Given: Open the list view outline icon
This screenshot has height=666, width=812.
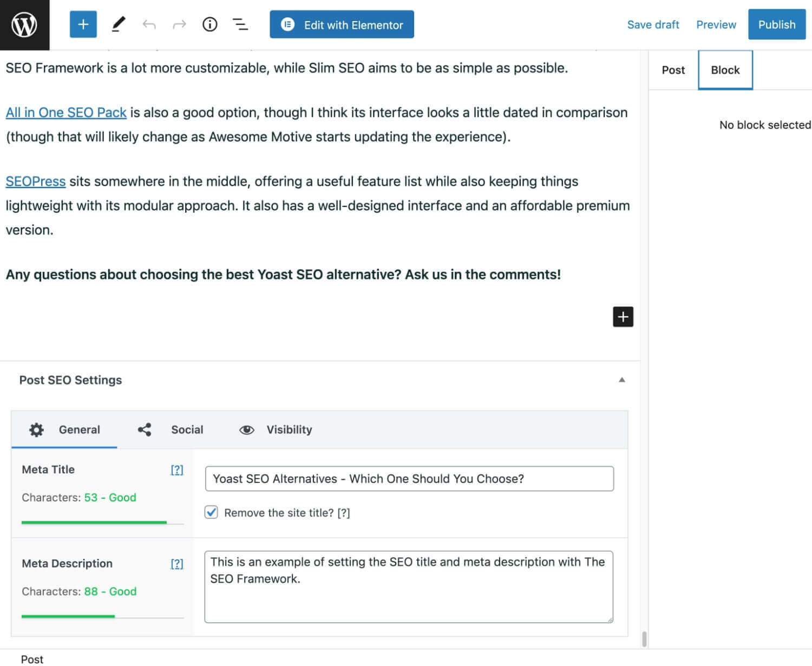Looking at the screenshot, I should (x=240, y=24).
